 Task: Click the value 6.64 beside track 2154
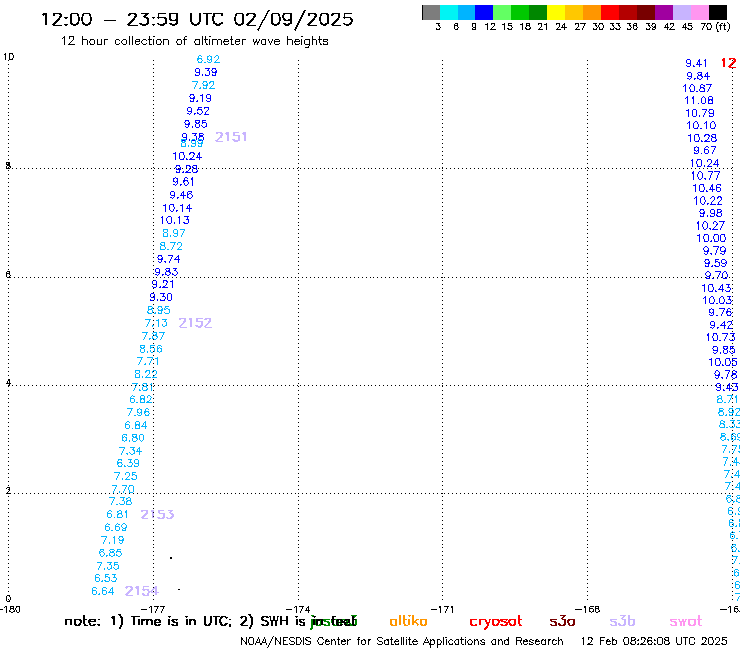click(103, 591)
